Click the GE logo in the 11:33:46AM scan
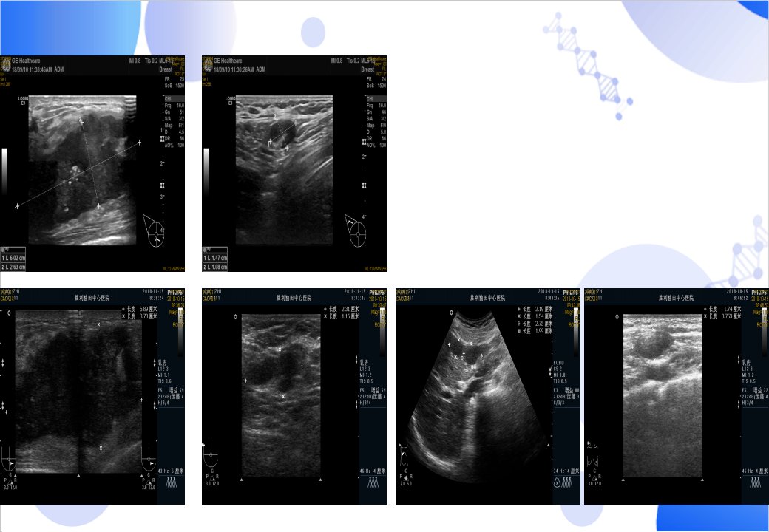The width and height of the screenshot is (769, 532). point(6,64)
